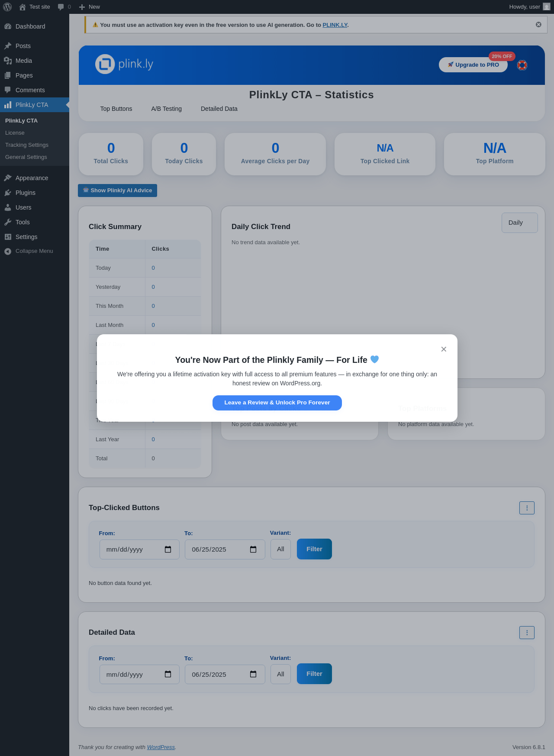Click the Pages icon in sidebar
Screen dimensions: 554x756
(x=8, y=75)
